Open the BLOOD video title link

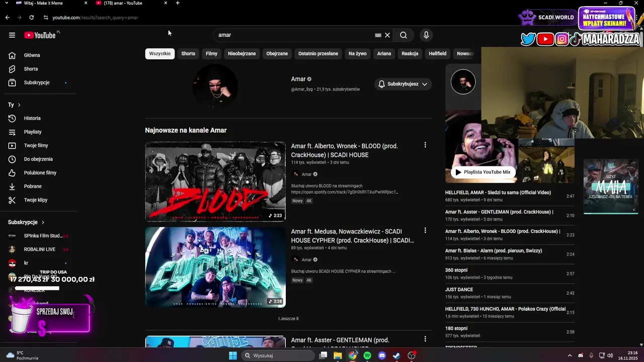(x=345, y=150)
